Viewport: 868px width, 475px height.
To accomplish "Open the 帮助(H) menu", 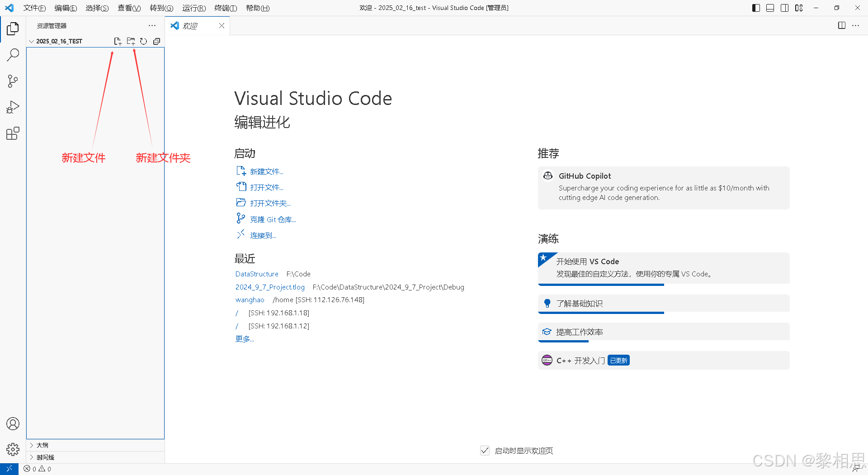I will coord(258,8).
